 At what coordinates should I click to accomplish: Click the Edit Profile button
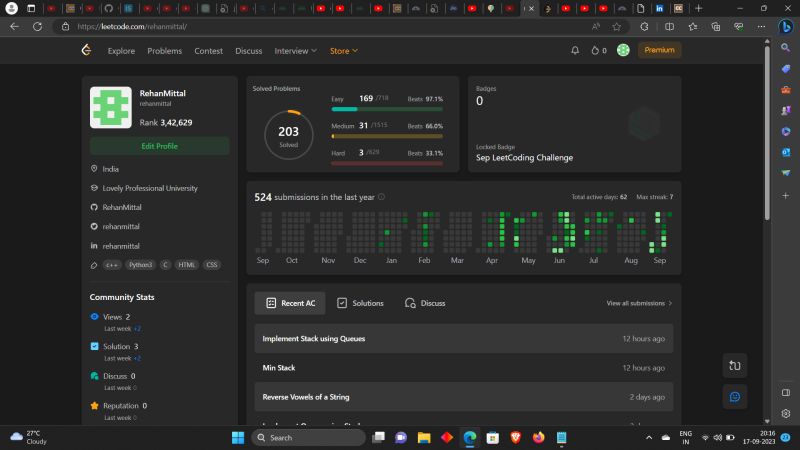(x=159, y=146)
